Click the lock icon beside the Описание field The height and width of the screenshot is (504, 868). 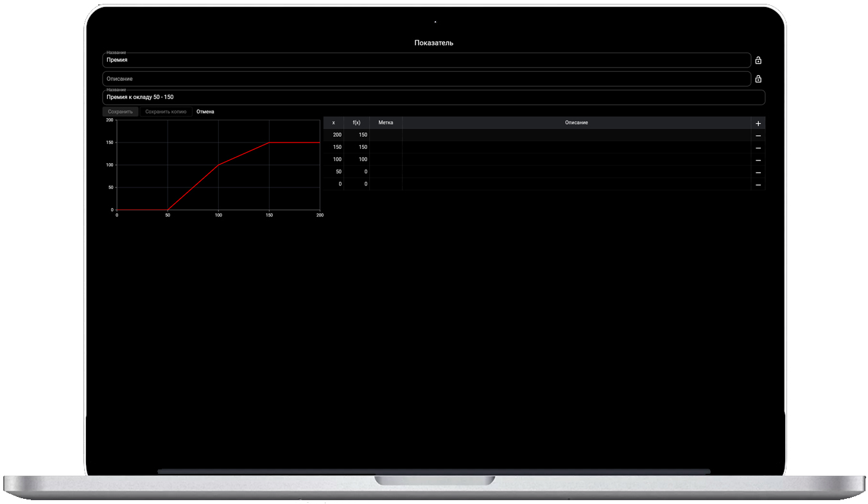point(758,79)
